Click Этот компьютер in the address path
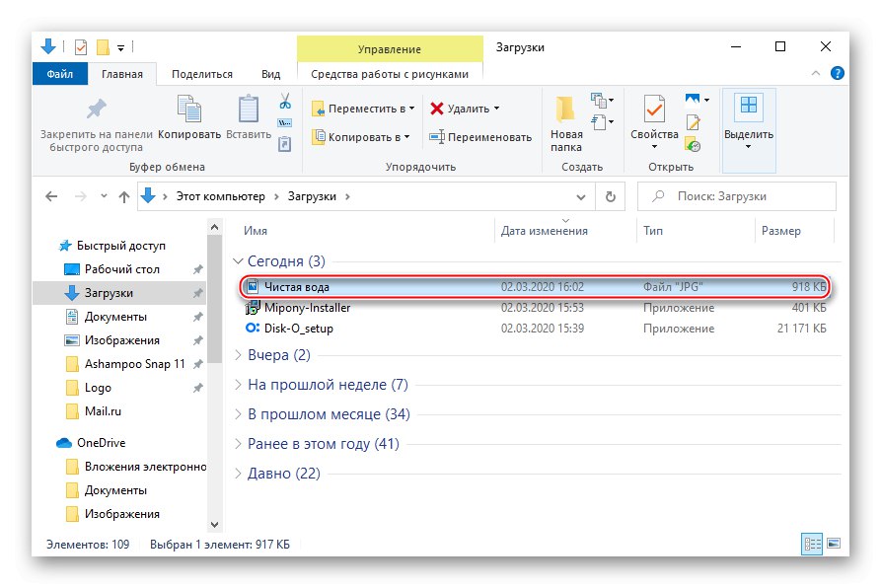 tap(220, 196)
